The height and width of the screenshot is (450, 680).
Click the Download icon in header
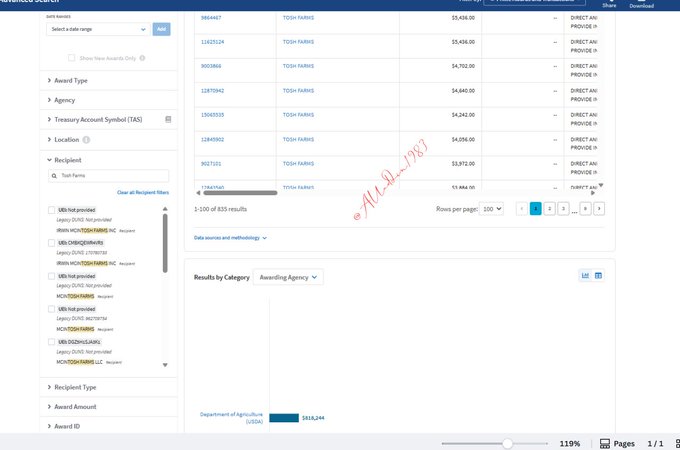(641, 4)
